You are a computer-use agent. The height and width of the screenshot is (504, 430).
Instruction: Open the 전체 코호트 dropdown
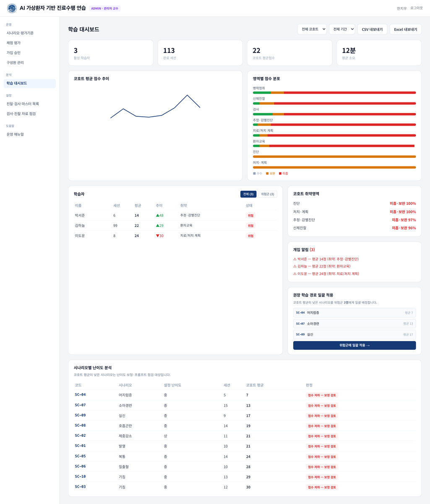pos(312,29)
